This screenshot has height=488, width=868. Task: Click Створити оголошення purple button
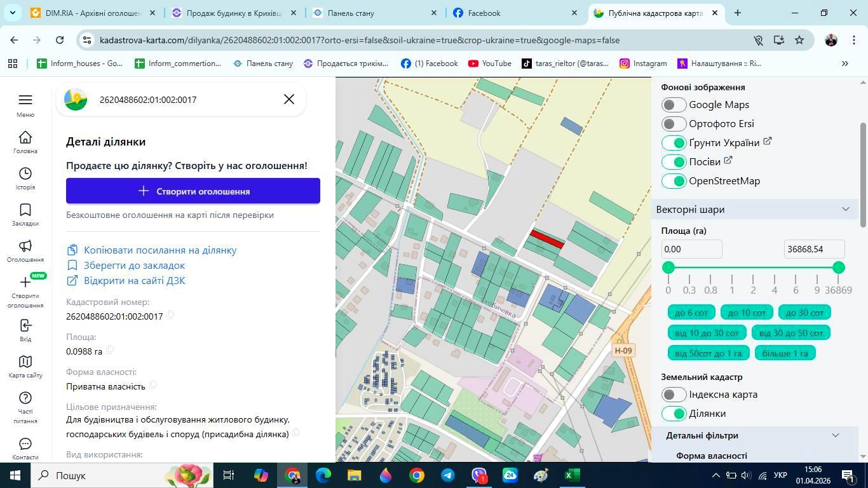[x=193, y=191]
